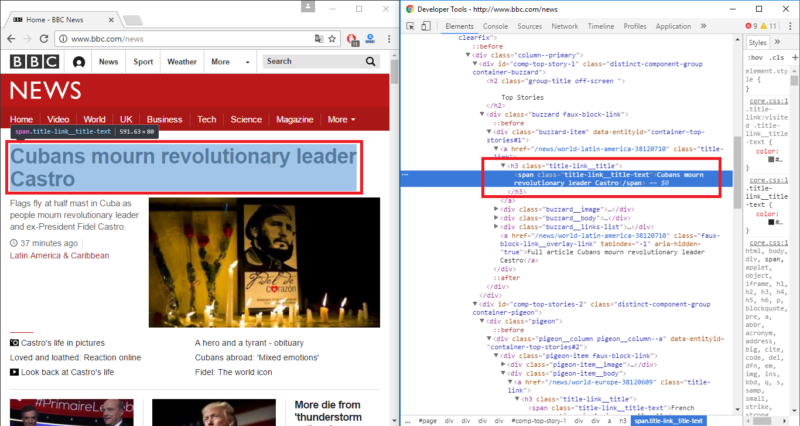Screen dimensions: 800x426
Task: Toggle the :hov element state panel
Action: [x=757, y=58]
